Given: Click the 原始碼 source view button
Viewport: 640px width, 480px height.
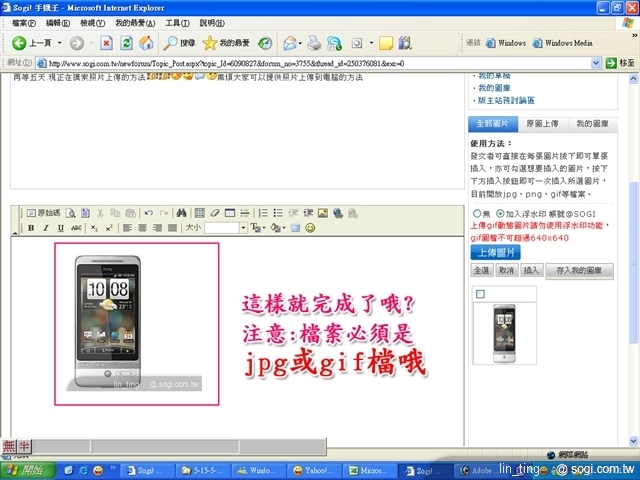Looking at the screenshot, I should (43, 213).
